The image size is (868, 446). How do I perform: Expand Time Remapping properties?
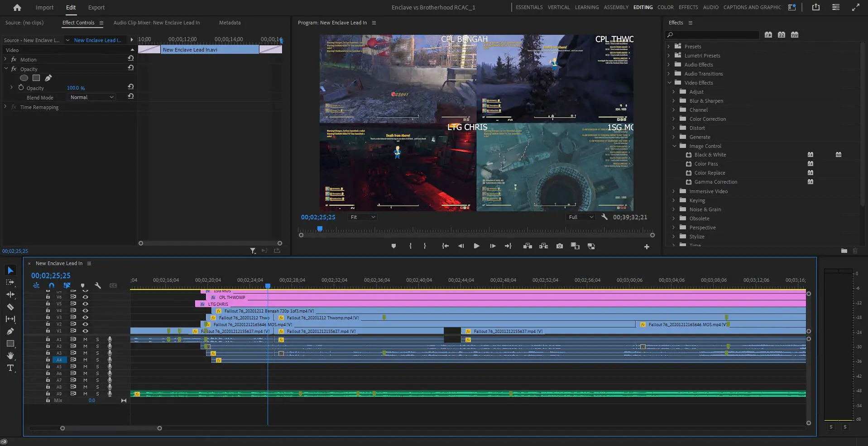point(5,107)
